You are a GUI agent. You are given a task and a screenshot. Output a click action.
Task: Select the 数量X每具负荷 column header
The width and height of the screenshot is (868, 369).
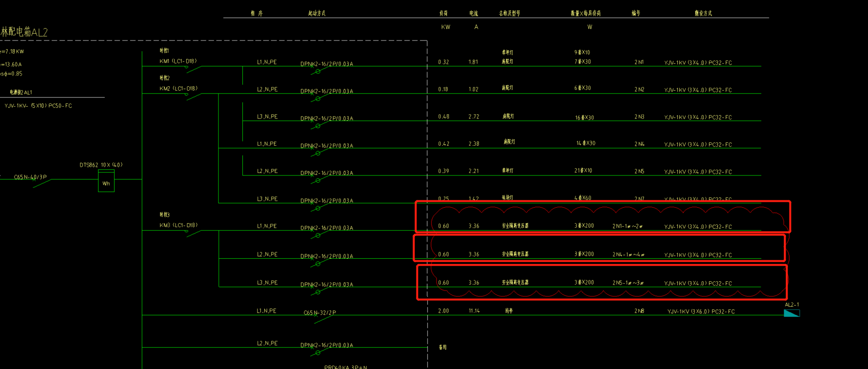click(x=586, y=13)
